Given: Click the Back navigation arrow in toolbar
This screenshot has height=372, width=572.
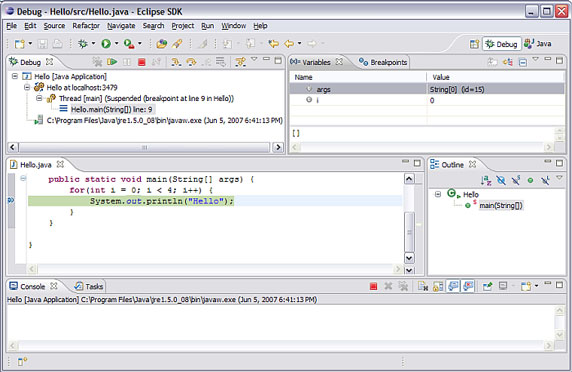Looking at the screenshot, I should pyautogui.click(x=289, y=44).
